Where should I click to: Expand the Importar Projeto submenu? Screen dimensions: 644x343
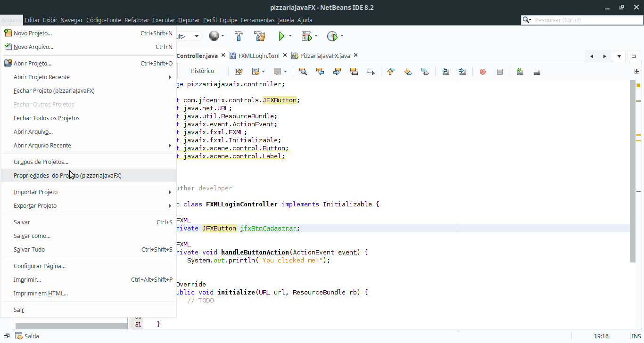pyautogui.click(x=170, y=192)
